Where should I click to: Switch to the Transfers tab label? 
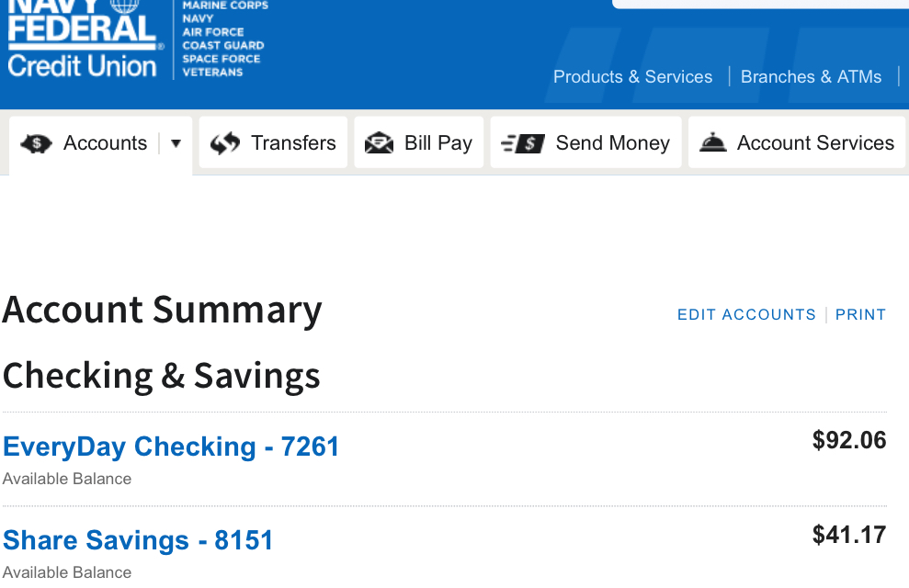coord(293,143)
